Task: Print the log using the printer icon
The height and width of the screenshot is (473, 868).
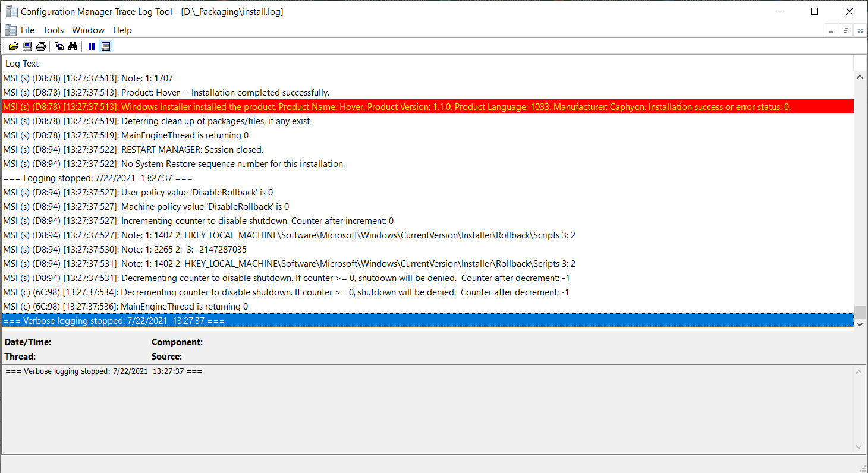Action: 41,46
